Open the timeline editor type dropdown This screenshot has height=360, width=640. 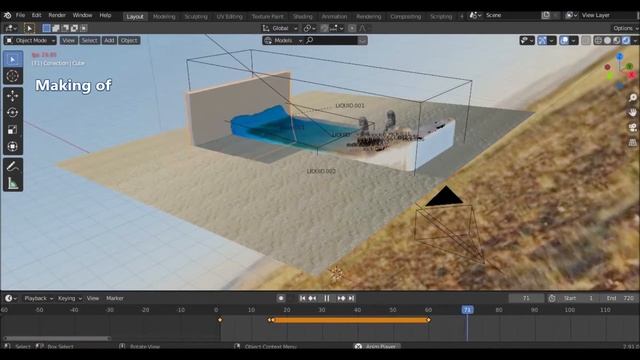(10, 298)
